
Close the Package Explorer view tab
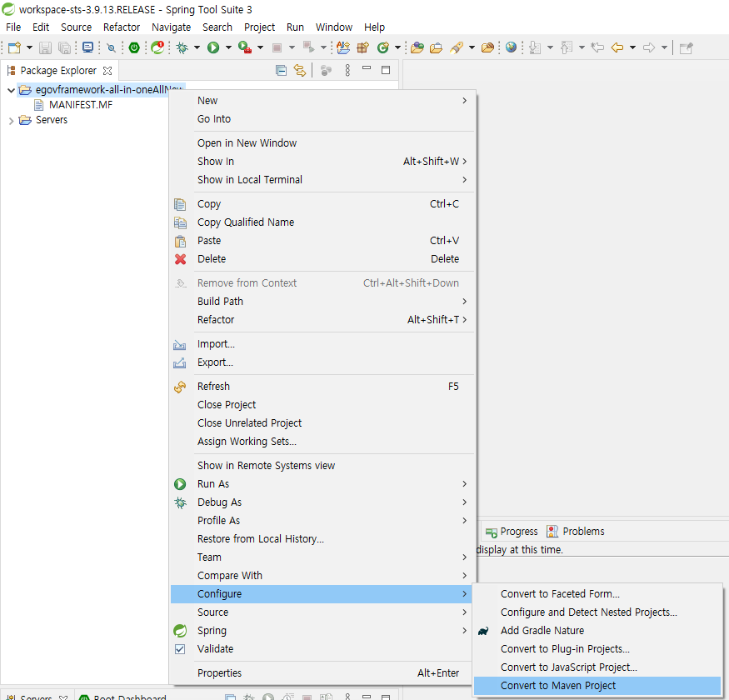pos(107,71)
